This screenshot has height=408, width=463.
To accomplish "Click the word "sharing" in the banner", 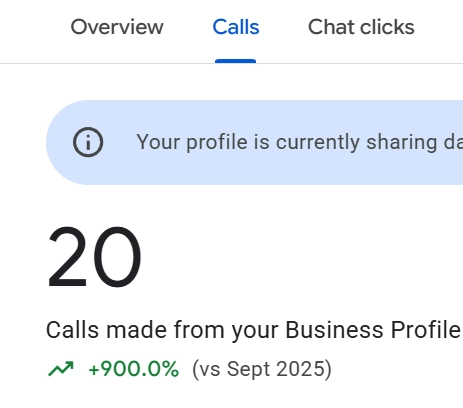I will tap(402, 143).
